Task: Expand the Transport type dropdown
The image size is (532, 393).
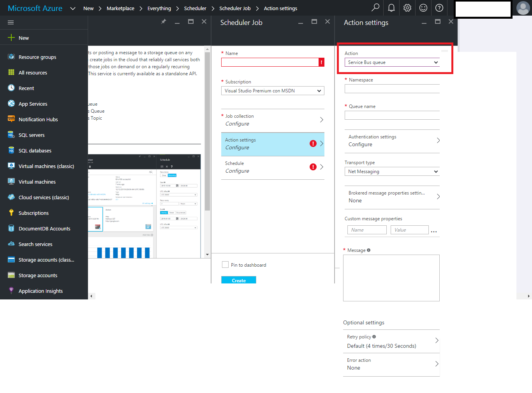Action: point(392,172)
